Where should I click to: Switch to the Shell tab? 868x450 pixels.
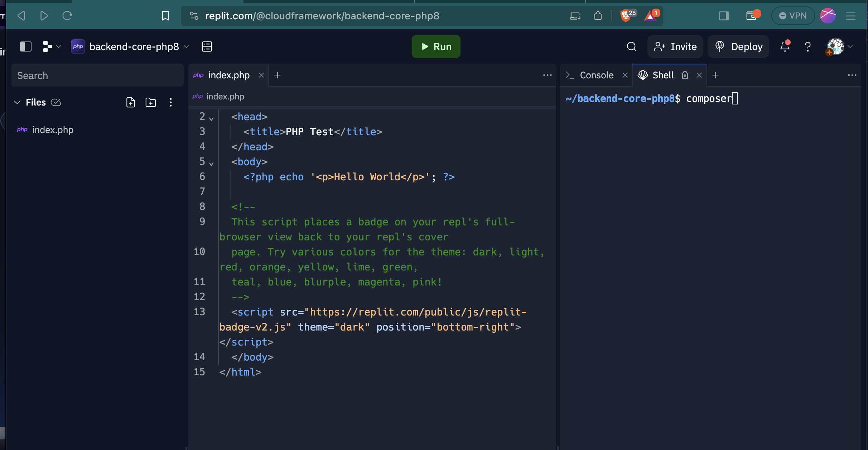click(x=662, y=75)
